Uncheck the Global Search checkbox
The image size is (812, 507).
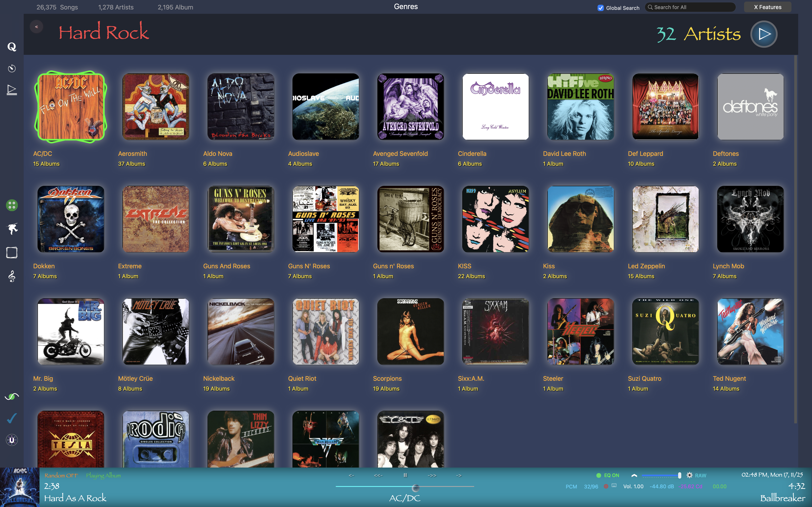click(601, 8)
